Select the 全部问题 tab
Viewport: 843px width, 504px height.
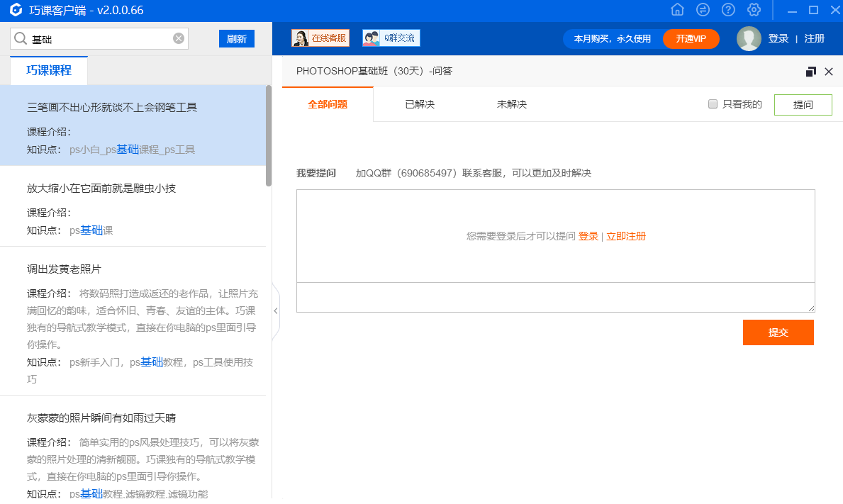(x=328, y=103)
